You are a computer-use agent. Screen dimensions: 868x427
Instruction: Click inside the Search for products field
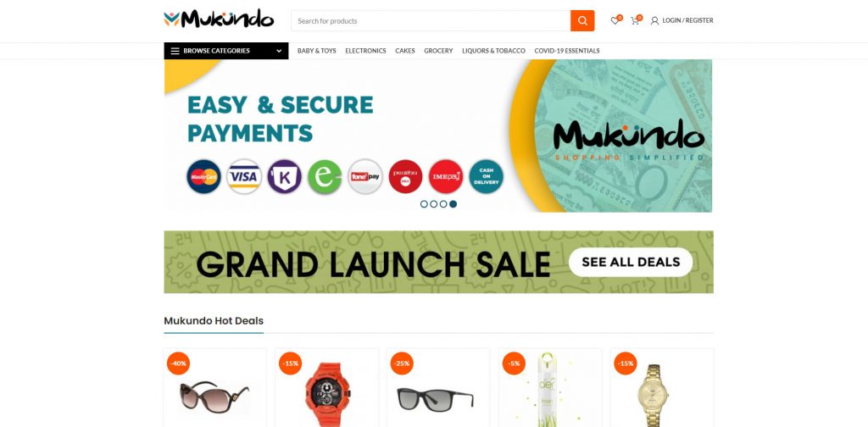pos(431,21)
